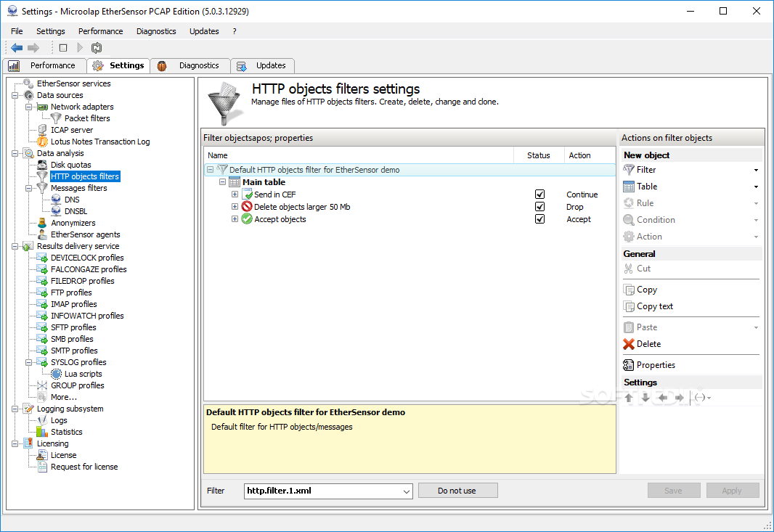Screen dimensions: 774x532
Task: Click the Lua scripts icon
Action: (57, 374)
